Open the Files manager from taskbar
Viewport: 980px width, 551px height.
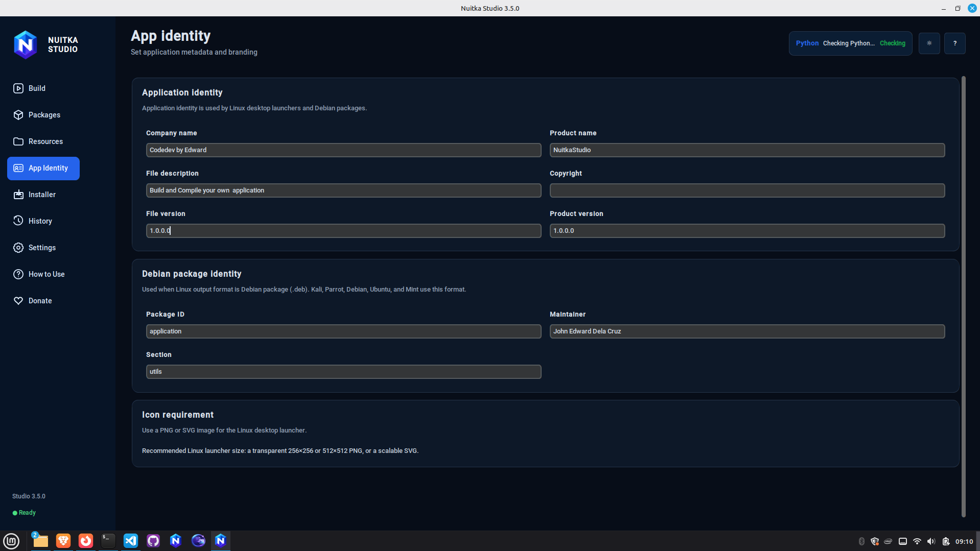click(40, 541)
